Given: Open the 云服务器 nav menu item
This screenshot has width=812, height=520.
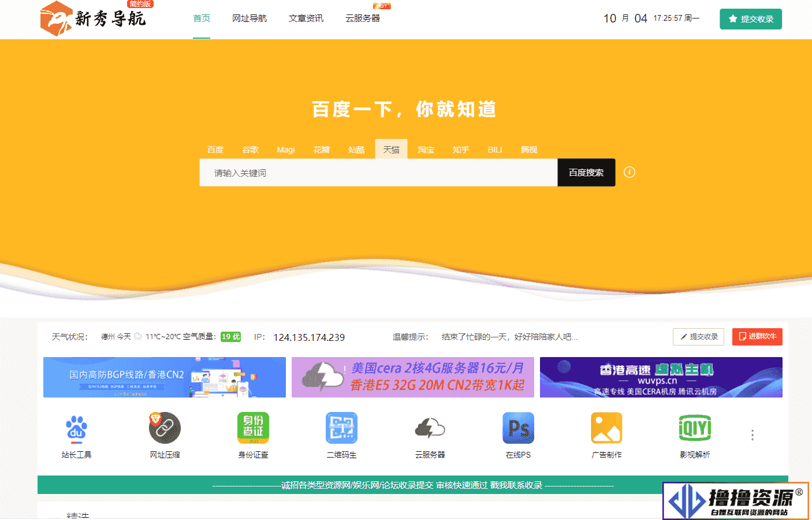Looking at the screenshot, I should (x=363, y=18).
